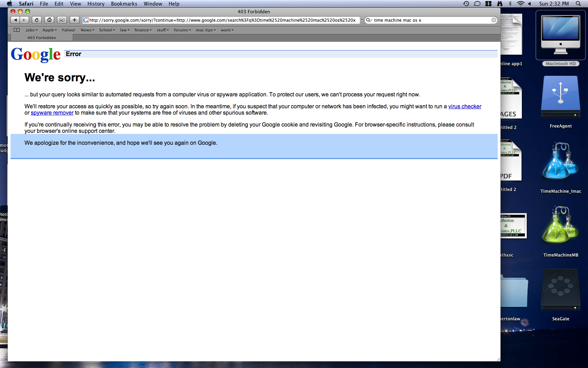Expand the mac tips bookmarks dropdown
Image resolution: width=588 pixels, height=368 pixels.
click(206, 30)
